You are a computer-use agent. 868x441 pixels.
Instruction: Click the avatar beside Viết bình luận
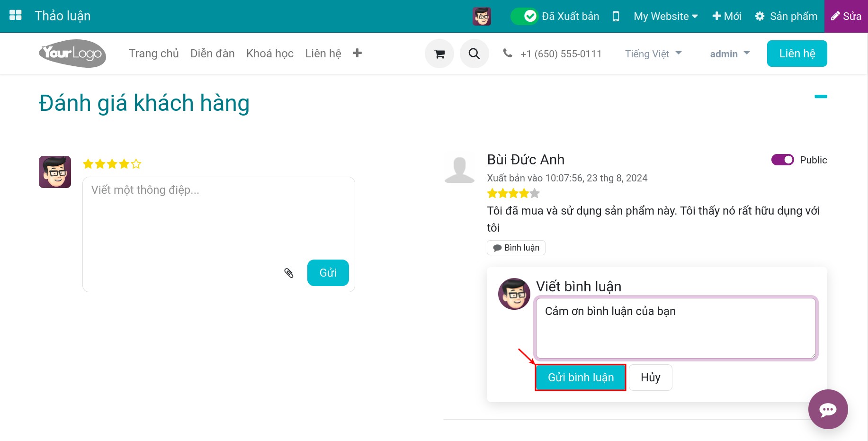pos(514,294)
